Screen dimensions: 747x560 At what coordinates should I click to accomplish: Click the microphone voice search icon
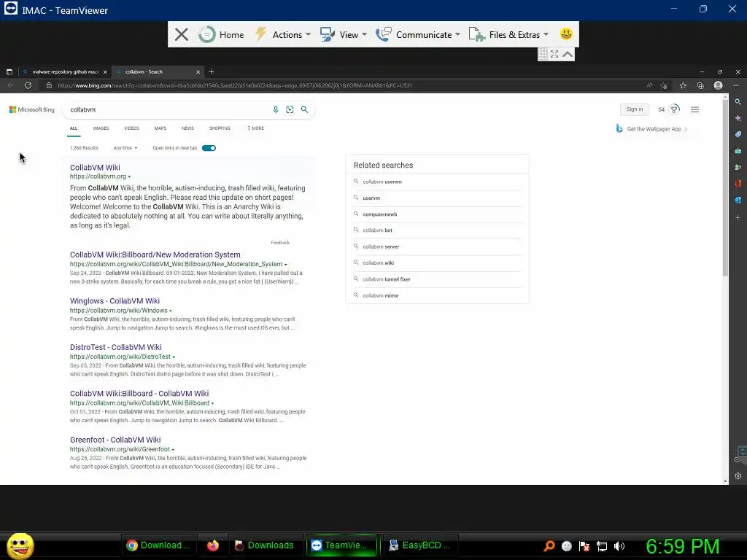coord(275,109)
